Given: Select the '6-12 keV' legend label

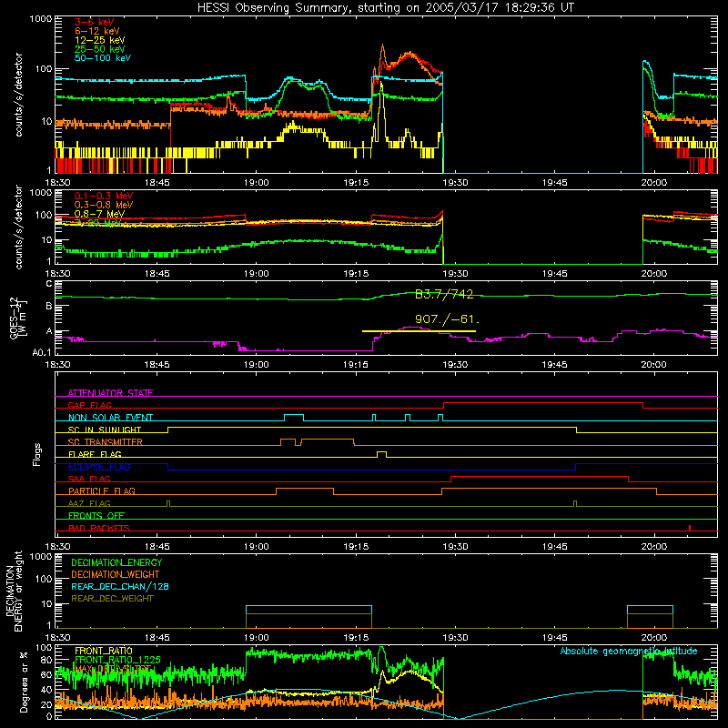Looking at the screenshot, I should coord(97,31).
